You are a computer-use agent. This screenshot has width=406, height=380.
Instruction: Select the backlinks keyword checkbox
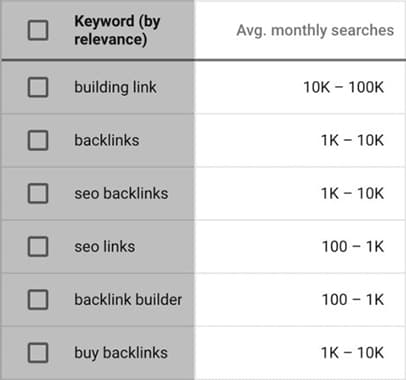38,140
